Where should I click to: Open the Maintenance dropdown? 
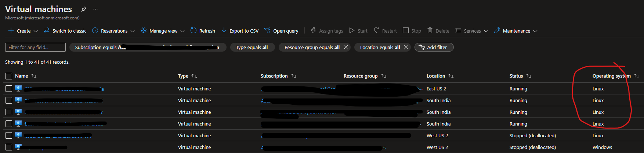point(516,31)
